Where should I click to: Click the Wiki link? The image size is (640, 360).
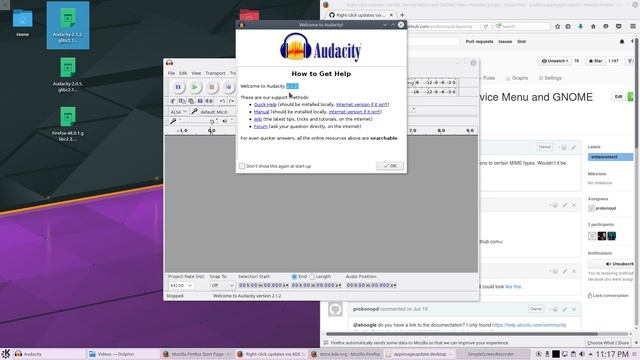[258, 119]
